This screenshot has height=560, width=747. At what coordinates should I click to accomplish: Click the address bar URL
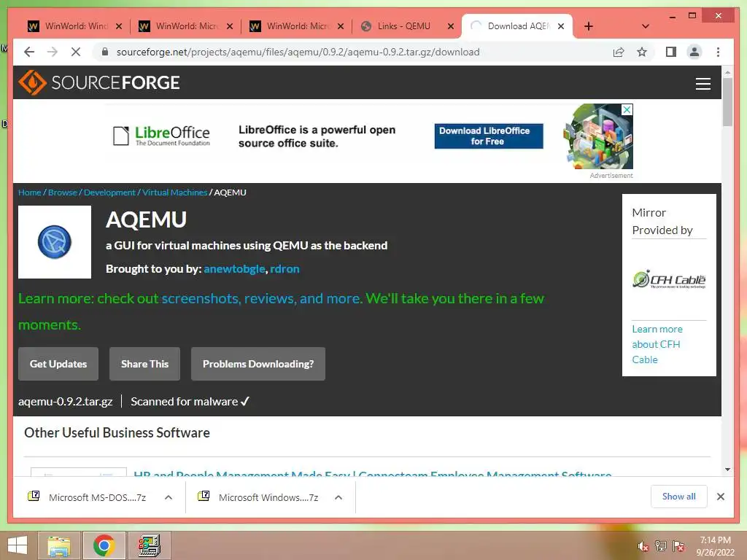298,52
